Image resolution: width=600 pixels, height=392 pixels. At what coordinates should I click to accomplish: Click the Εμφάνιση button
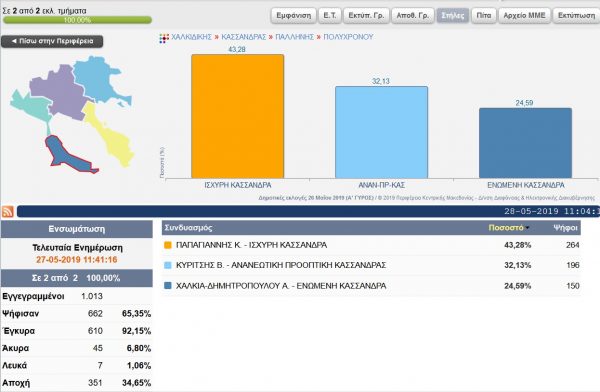[x=294, y=16]
